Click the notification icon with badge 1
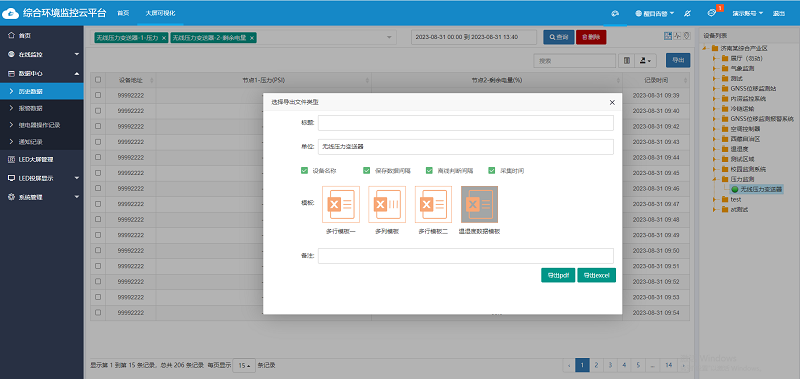 (712, 13)
